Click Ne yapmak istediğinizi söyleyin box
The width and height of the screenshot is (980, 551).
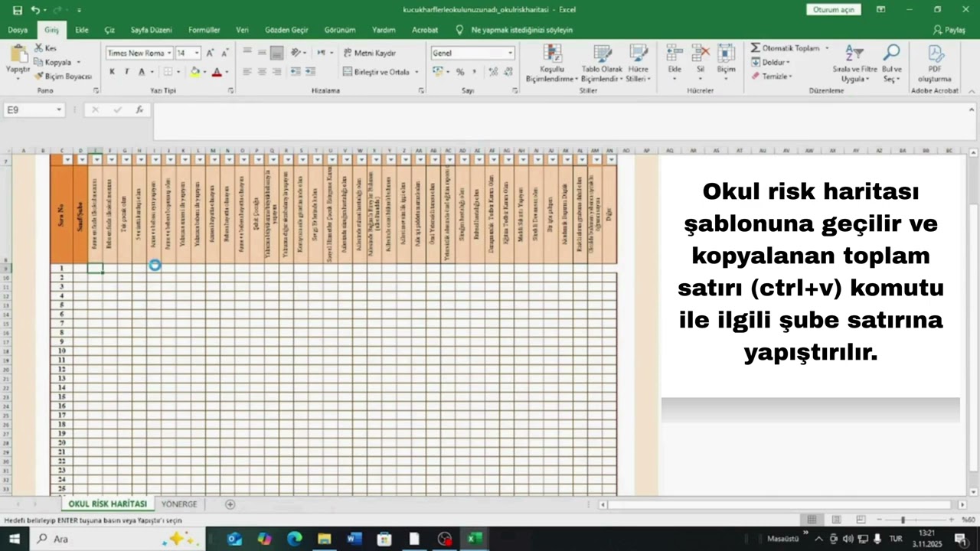[x=514, y=30]
